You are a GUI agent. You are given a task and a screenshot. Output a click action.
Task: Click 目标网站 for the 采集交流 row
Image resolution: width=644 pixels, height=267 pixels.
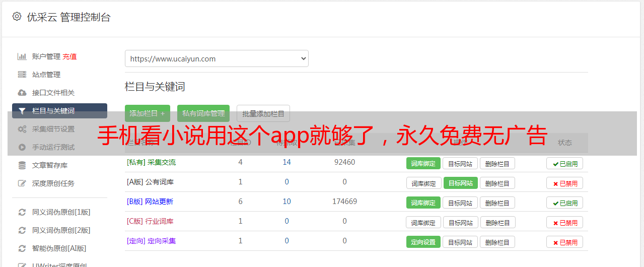(x=460, y=163)
